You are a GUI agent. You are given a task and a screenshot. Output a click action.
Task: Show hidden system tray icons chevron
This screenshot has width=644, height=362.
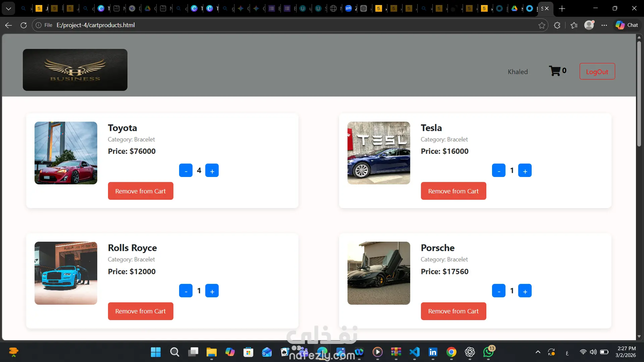pyautogui.click(x=538, y=352)
